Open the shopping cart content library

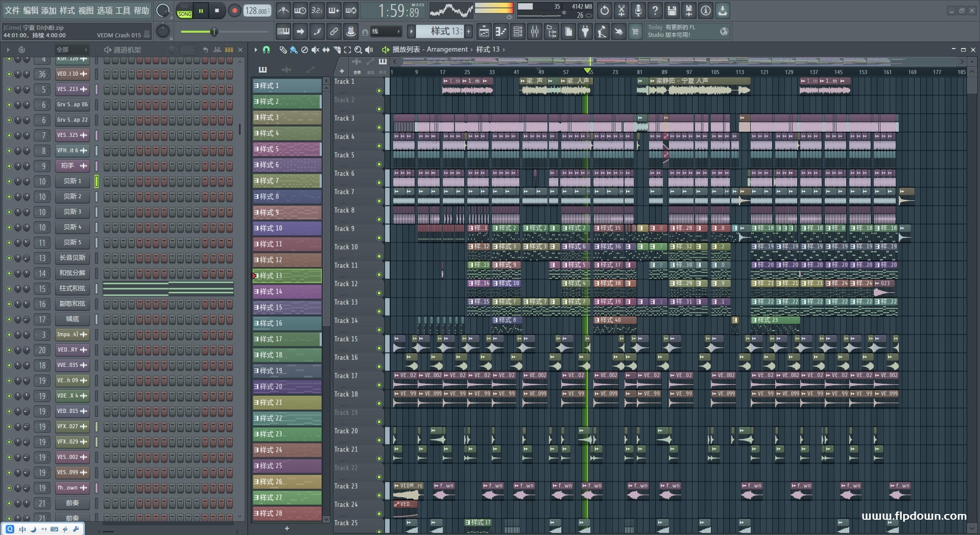tap(635, 32)
